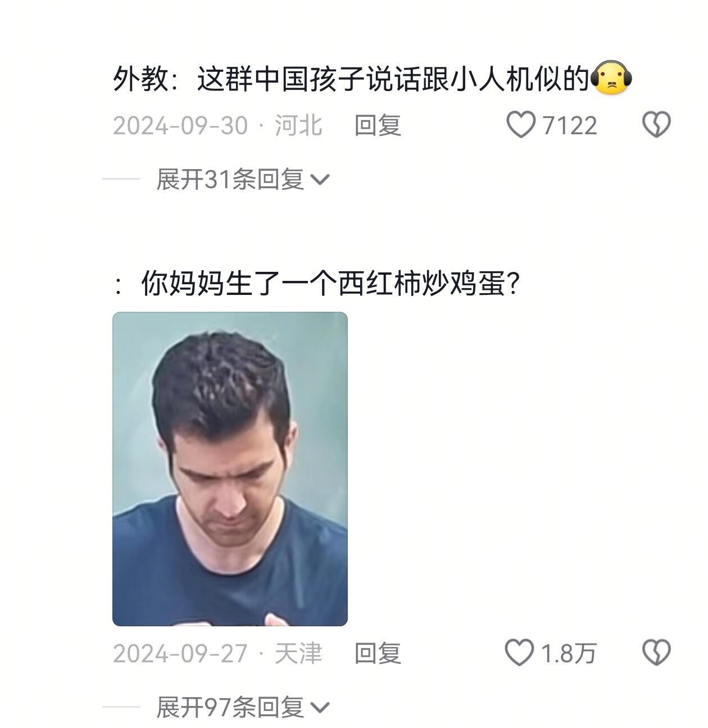Tap the 7122 like count
Viewport: 708px width, 728px height.
pyautogui.click(x=569, y=125)
